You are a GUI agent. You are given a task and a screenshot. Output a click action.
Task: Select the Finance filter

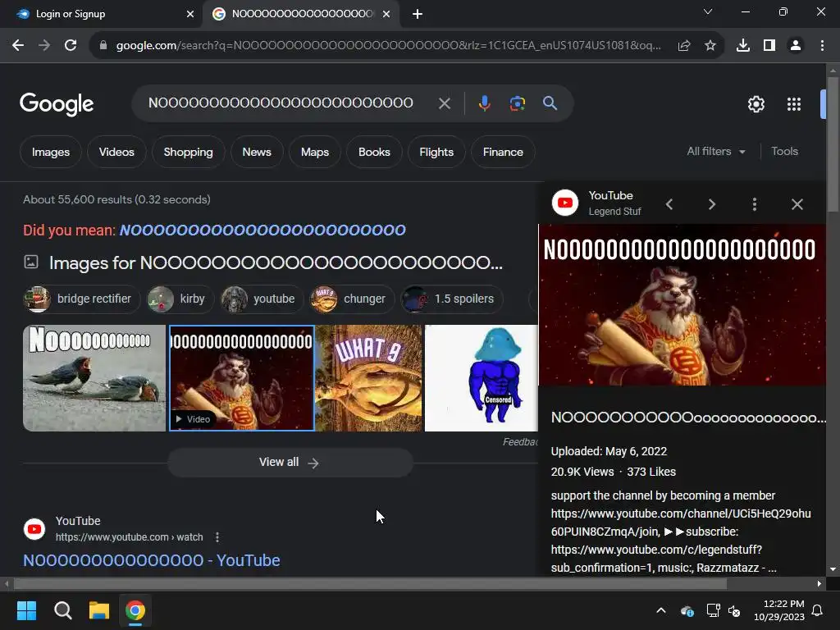(503, 152)
